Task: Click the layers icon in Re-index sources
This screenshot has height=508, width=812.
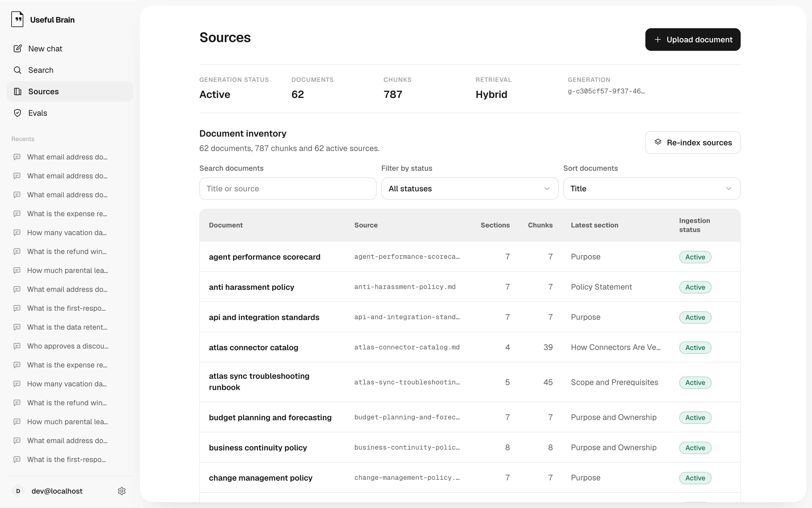Action: [x=658, y=142]
